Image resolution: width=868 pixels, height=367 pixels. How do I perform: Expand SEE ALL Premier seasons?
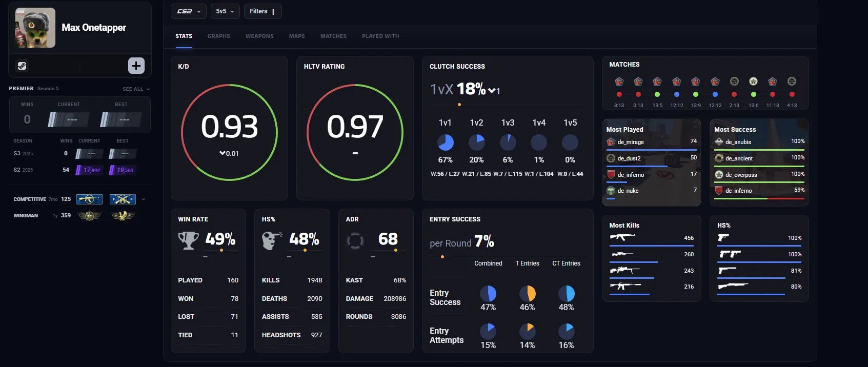136,89
